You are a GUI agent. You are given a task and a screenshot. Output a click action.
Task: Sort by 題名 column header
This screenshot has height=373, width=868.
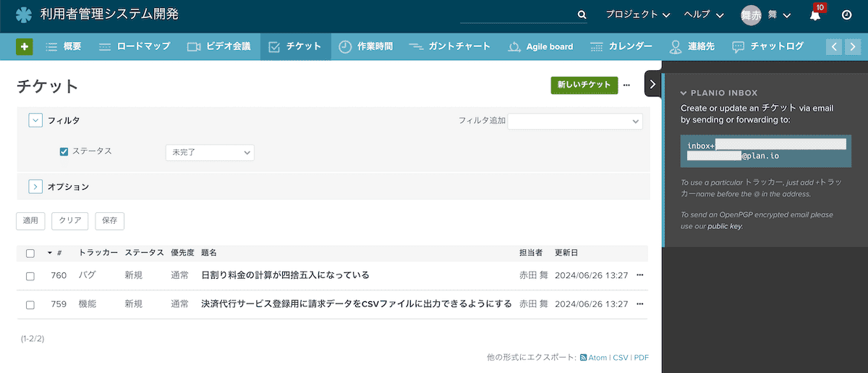click(209, 253)
